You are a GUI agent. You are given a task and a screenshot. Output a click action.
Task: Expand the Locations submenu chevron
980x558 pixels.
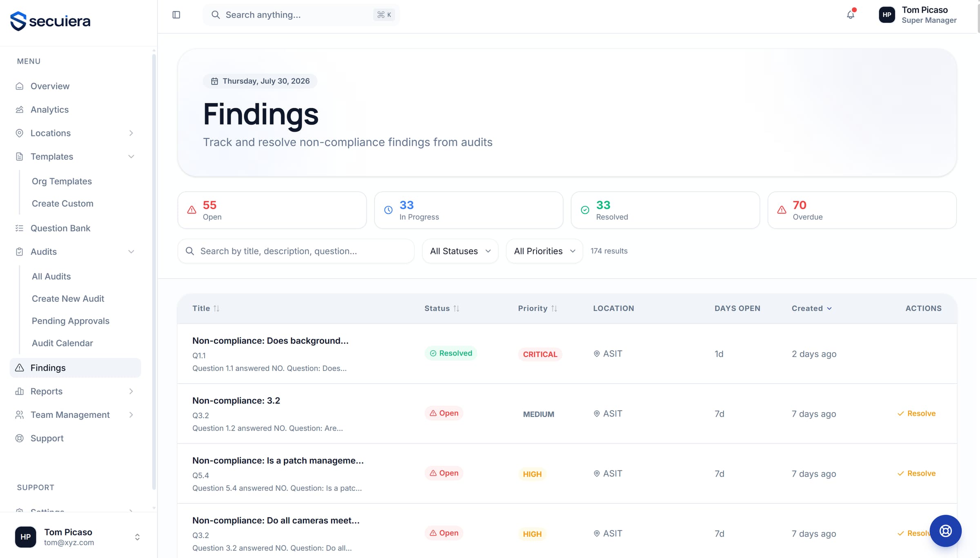pyautogui.click(x=131, y=133)
